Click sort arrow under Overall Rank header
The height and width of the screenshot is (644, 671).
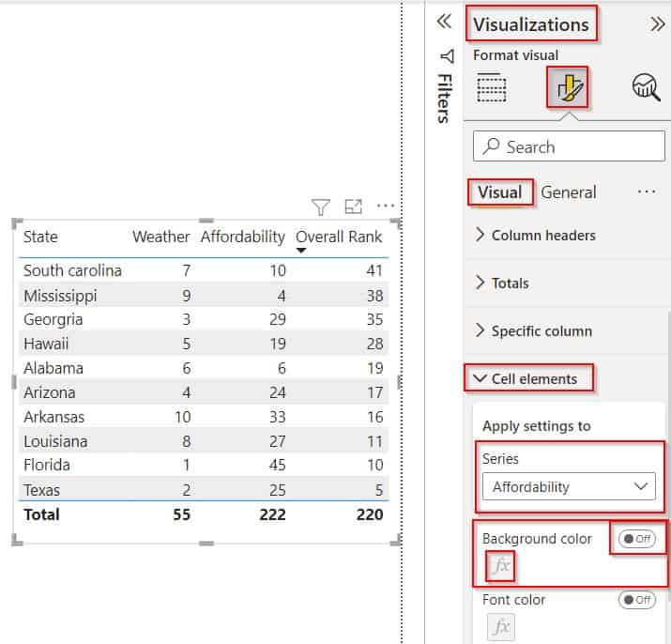(301, 251)
